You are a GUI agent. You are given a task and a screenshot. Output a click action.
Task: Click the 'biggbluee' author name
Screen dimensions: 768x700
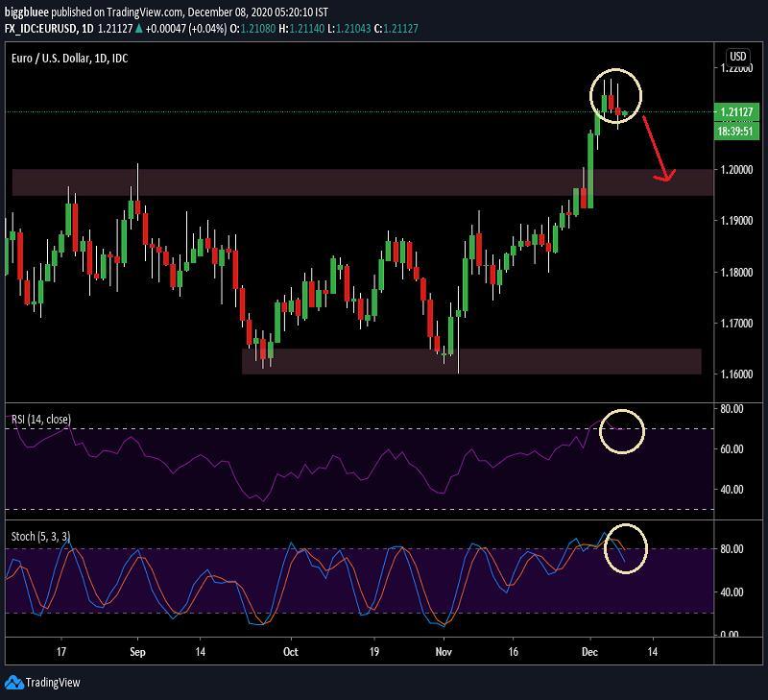point(27,12)
